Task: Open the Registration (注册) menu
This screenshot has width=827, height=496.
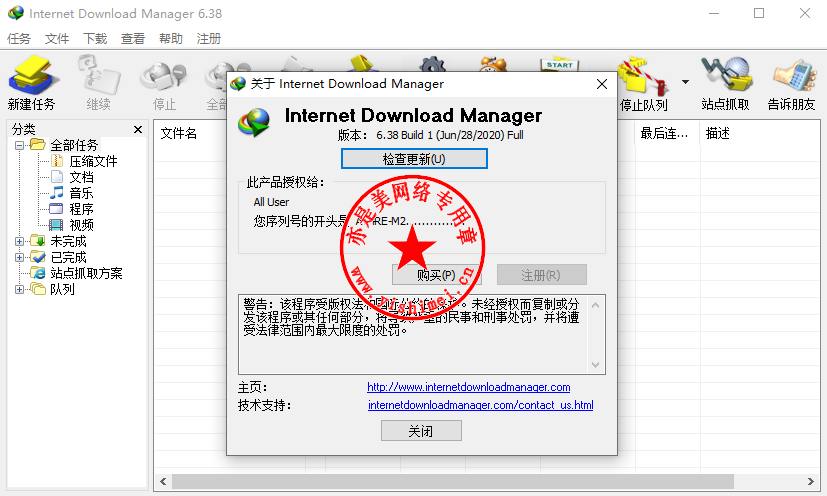Action: point(208,39)
